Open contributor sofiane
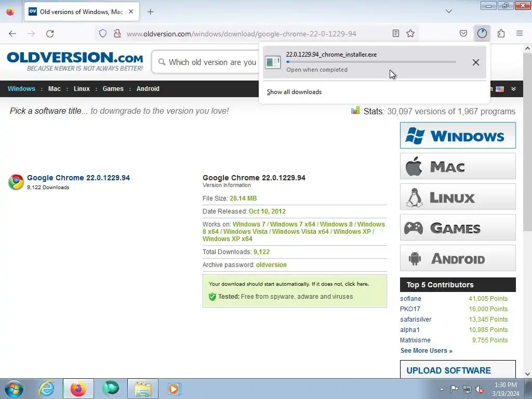This screenshot has height=399, width=532. click(x=410, y=299)
